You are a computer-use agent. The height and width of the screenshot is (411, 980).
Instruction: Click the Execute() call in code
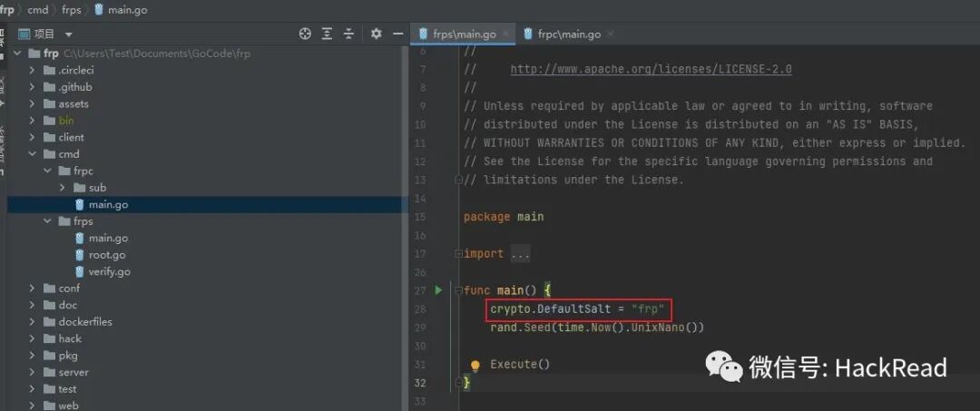(x=520, y=364)
